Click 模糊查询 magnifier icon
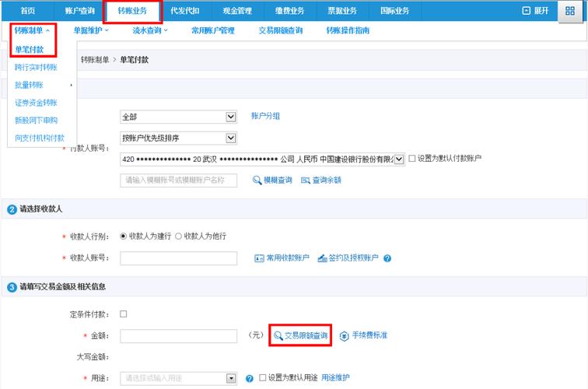 (x=257, y=180)
